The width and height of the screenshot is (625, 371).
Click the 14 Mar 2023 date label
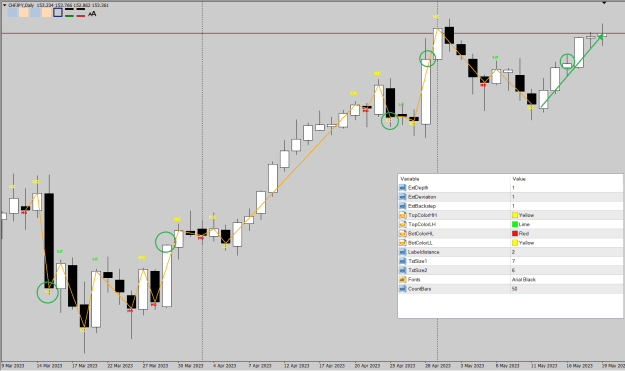click(x=49, y=365)
